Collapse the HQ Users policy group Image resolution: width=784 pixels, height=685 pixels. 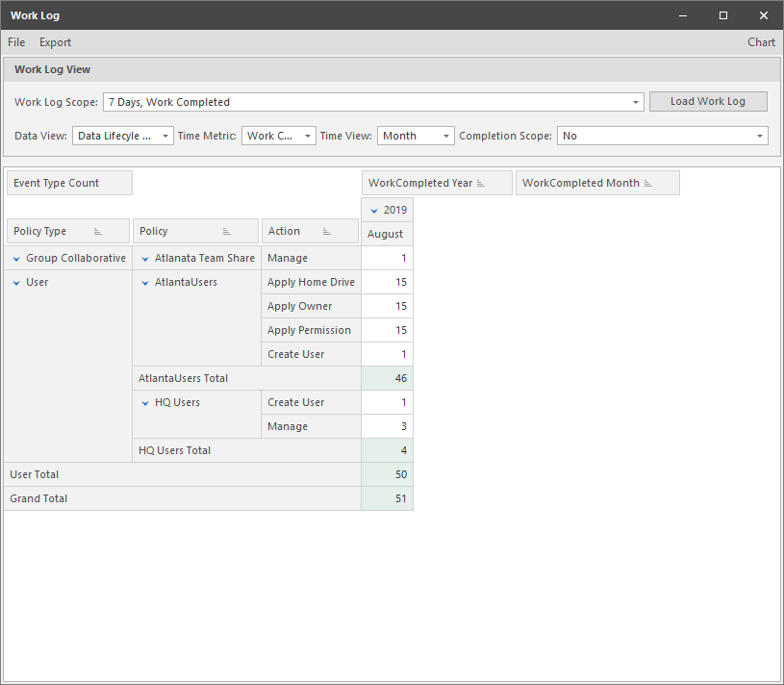(145, 403)
